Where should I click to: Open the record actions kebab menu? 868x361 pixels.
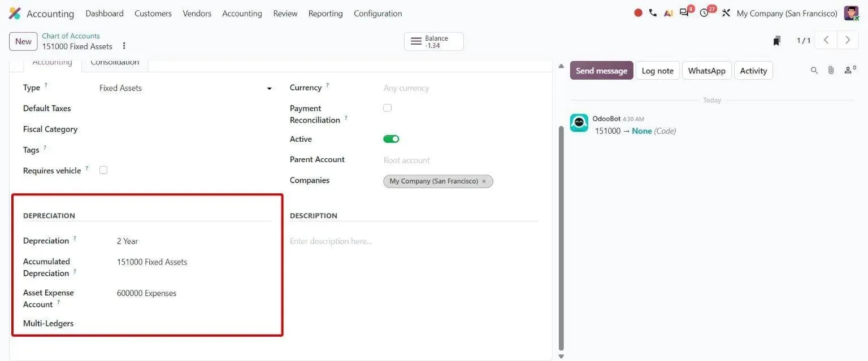click(124, 46)
